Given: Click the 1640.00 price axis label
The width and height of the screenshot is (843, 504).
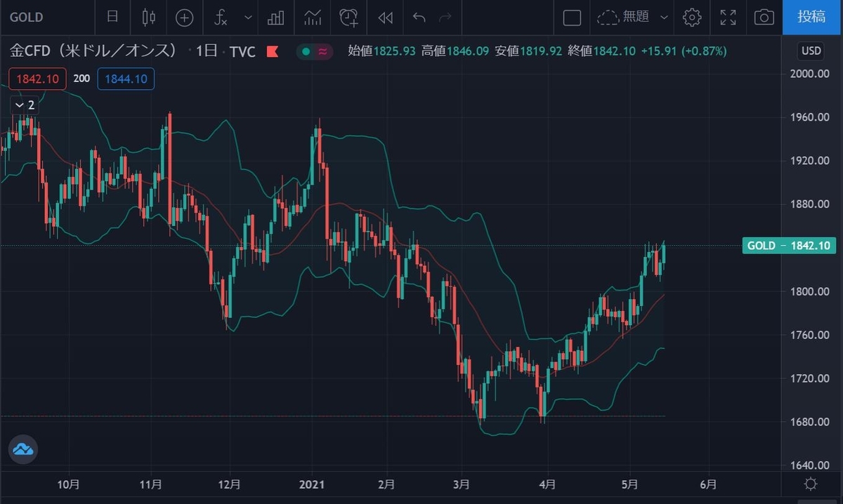Looking at the screenshot, I should tap(810, 465).
